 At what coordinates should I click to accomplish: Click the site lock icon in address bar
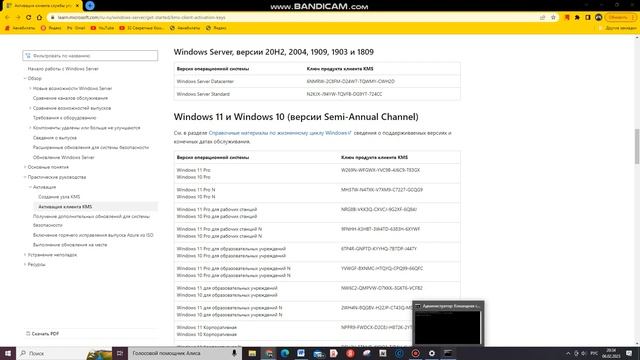(53, 18)
